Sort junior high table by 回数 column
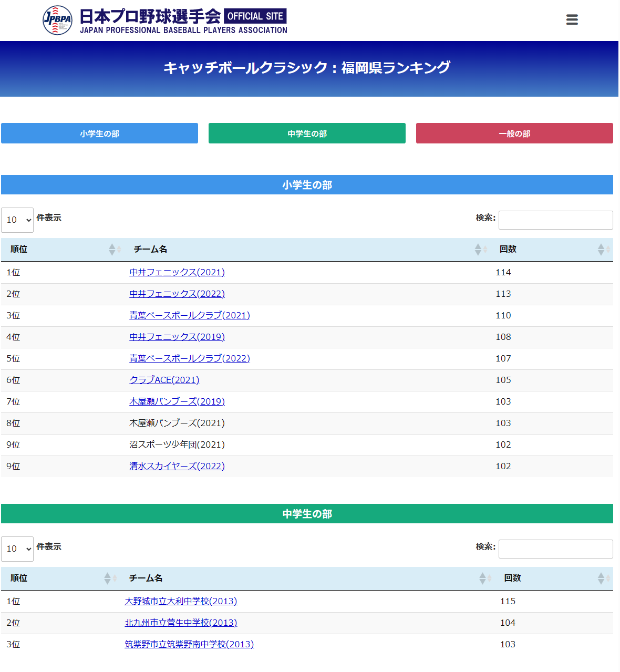Screen dimensions: 620x672 point(554,578)
